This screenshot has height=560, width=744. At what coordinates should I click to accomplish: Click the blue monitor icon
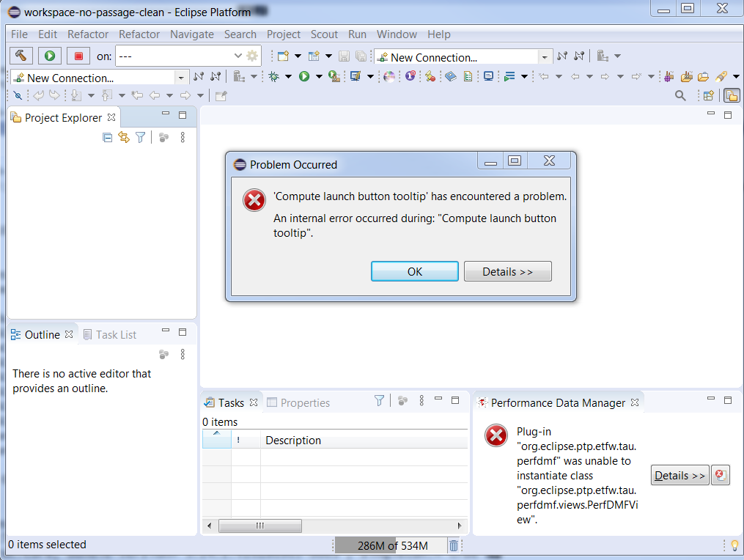tap(488, 76)
